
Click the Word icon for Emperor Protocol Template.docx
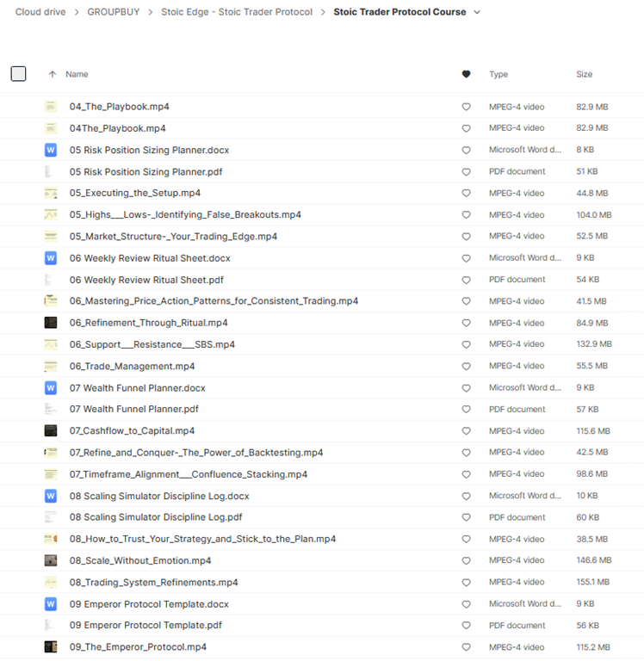(51, 603)
